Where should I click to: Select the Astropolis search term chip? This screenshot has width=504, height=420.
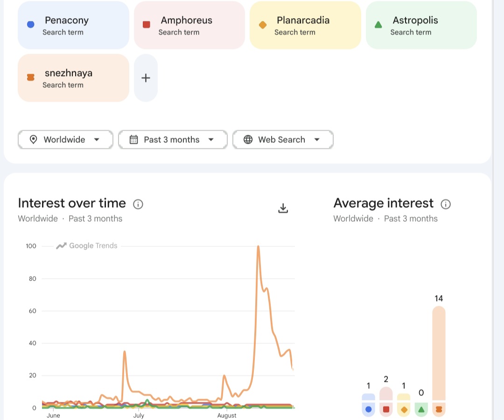pyautogui.click(x=421, y=25)
